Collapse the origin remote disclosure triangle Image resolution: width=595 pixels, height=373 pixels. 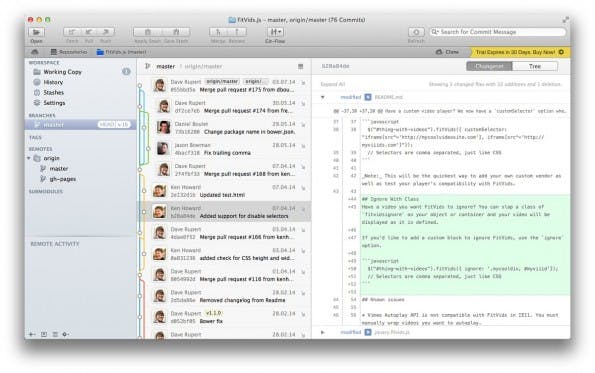pos(29,158)
